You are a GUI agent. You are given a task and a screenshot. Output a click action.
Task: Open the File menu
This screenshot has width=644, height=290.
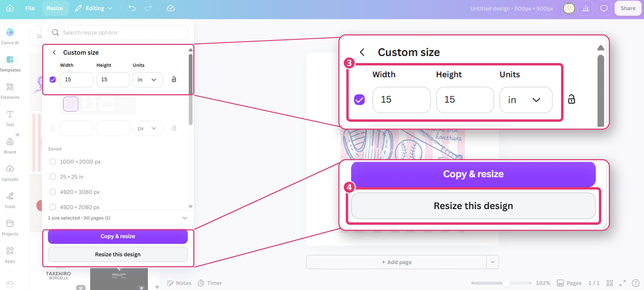click(30, 8)
